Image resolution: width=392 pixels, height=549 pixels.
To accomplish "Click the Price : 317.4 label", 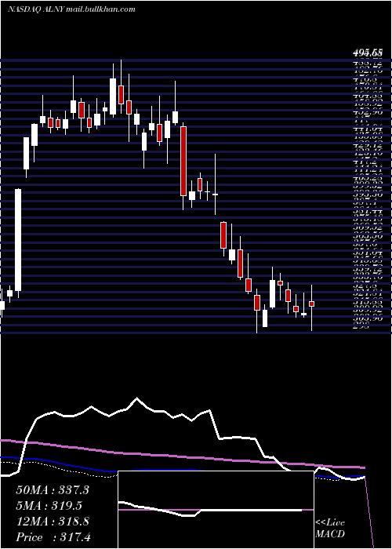I will pyautogui.click(x=53, y=537).
